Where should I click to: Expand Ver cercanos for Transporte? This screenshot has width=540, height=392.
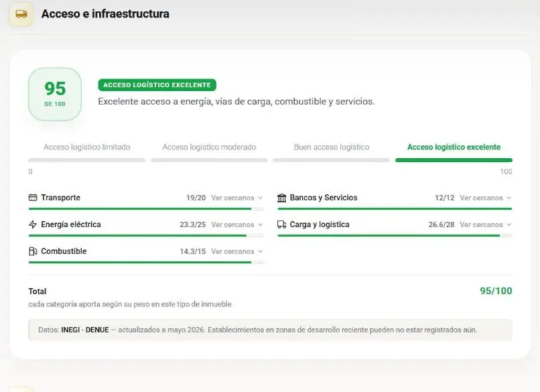pyautogui.click(x=237, y=198)
